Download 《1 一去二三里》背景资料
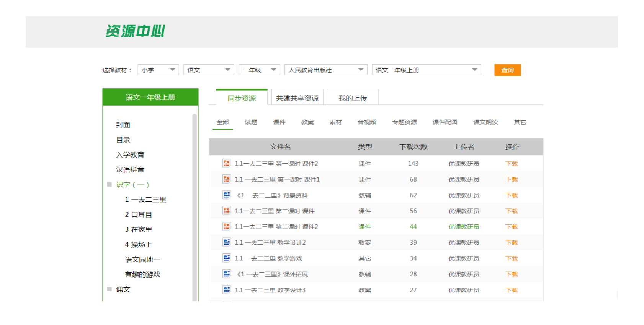644x325 pixels. (x=512, y=195)
